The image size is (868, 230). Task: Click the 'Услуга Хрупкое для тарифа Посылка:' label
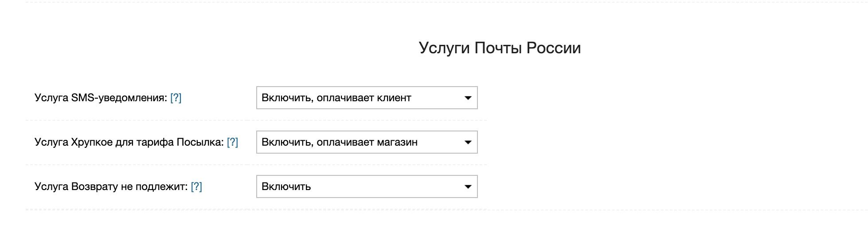coord(129,142)
